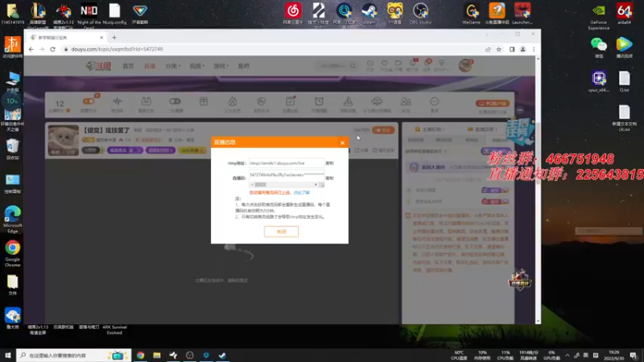Image resolution: width=644 pixels, height=362 pixels.
Task: Open Google Chrome desktop shortcut
Action: pyautogui.click(x=13, y=253)
